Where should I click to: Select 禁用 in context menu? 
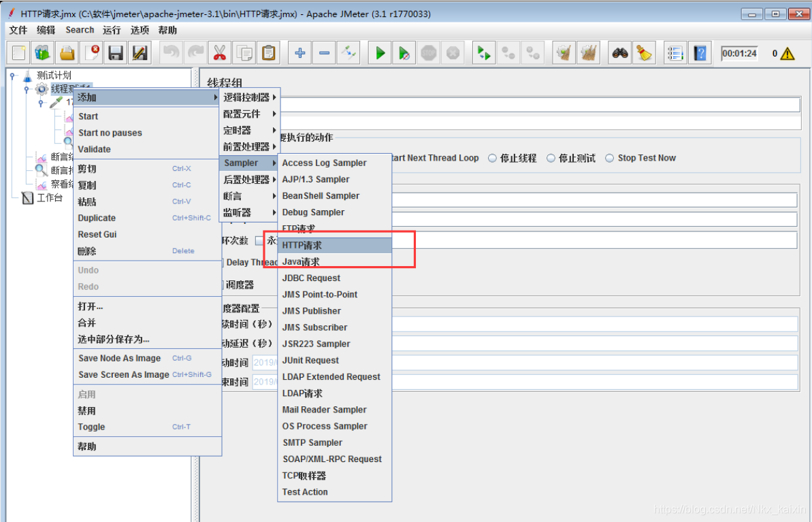[x=148, y=410]
